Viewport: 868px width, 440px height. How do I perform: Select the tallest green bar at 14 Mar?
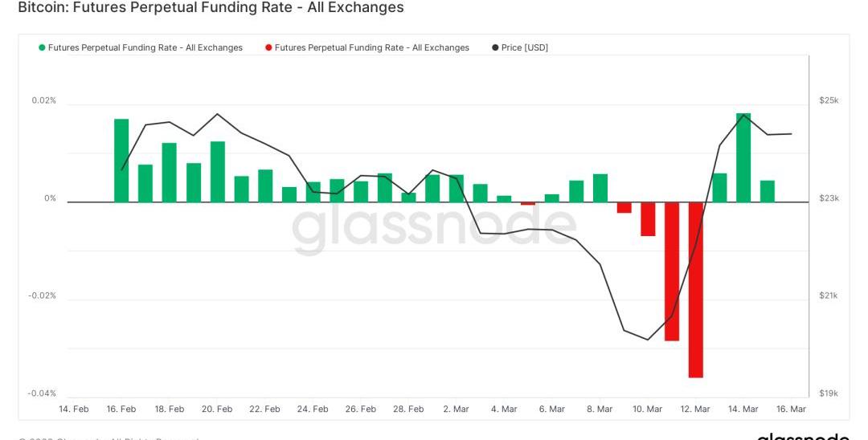[x=743, y=157]
